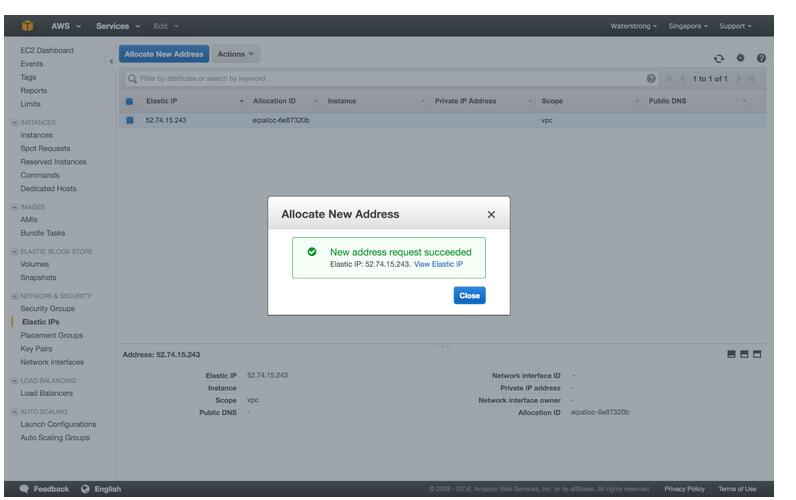Open Reserved Instances in sidebar

pyautogui.click(x=53, y=161)
